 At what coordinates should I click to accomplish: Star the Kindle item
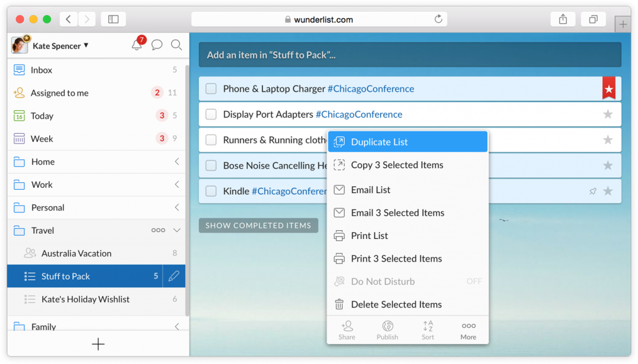click(608, 191)
